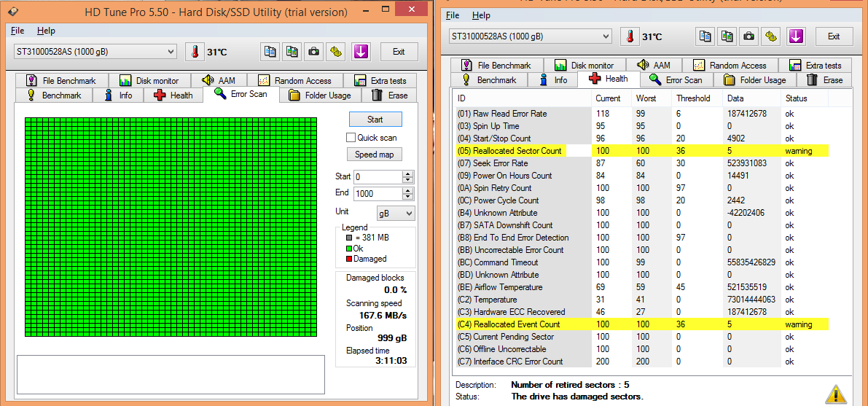
Task: Sort by Status column header
Action: (803, 98)
